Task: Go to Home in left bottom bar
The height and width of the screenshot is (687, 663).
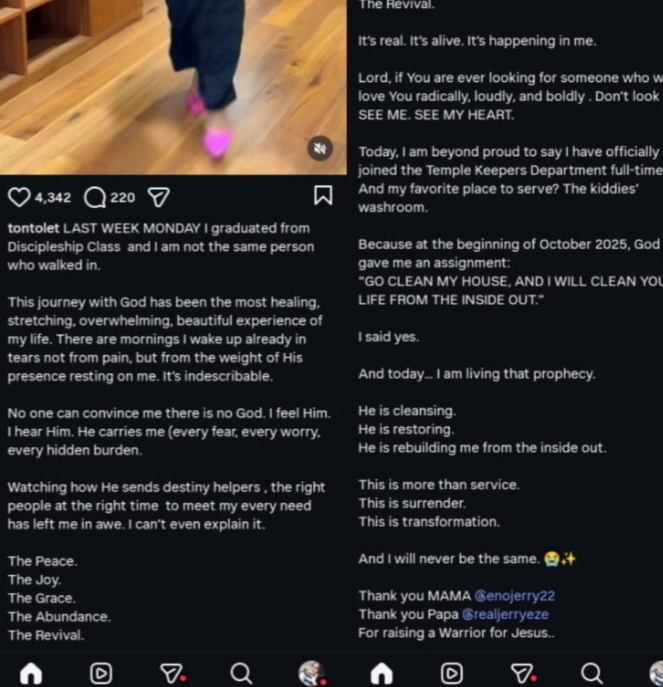Action: point(31,673)
